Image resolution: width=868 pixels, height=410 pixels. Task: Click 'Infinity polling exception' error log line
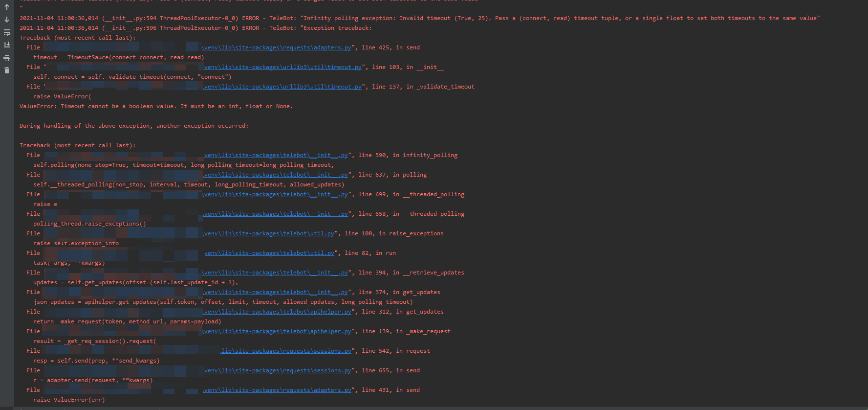pos(420,18)
